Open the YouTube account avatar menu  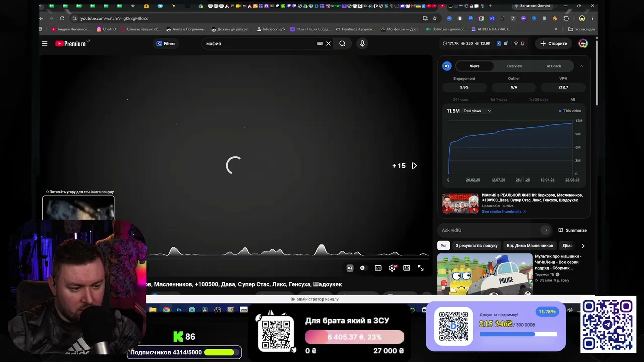tap(583, 44)
